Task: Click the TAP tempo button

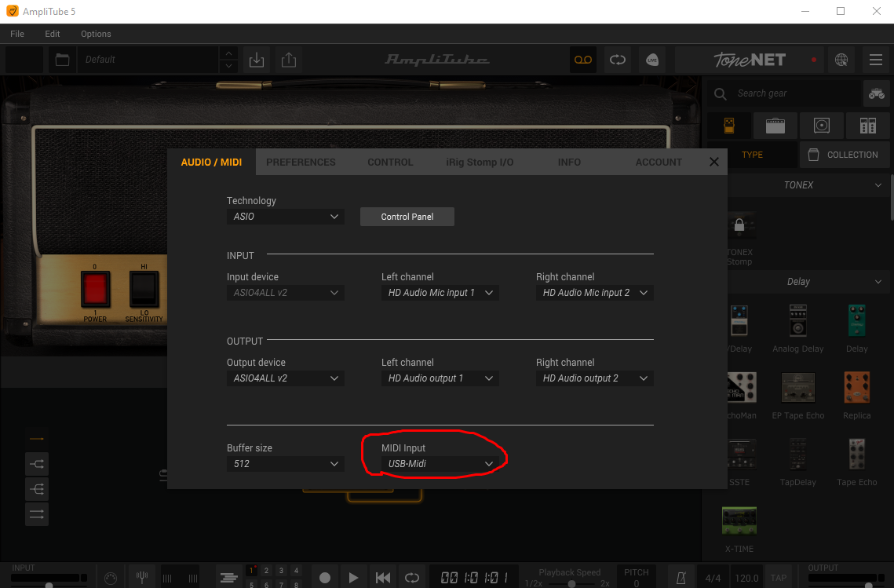Action: coord(779,578)
